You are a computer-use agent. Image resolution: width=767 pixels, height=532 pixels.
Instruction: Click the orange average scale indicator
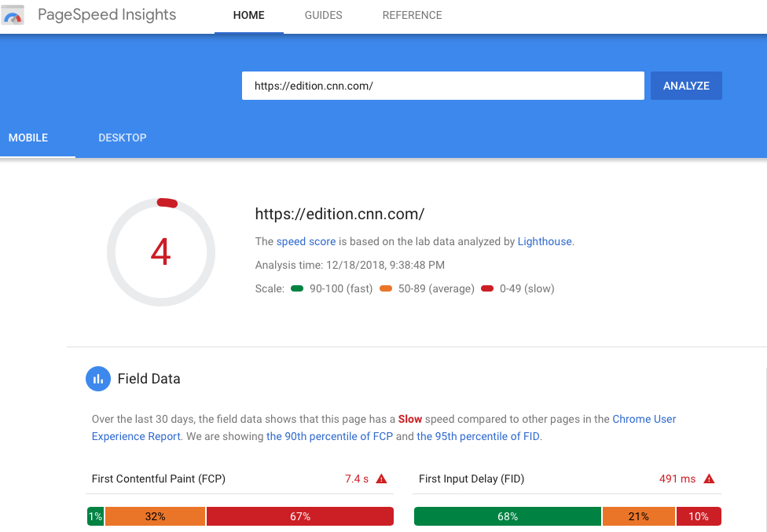click(386, 288)
